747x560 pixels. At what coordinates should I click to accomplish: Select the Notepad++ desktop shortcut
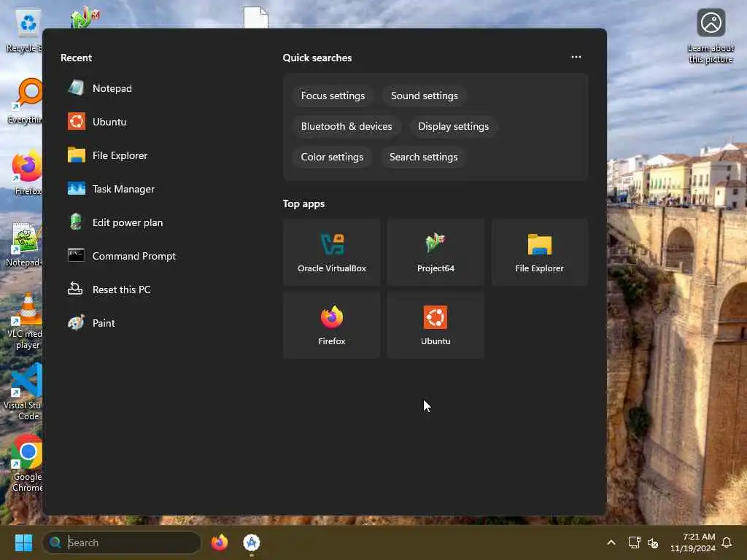click(24, 244)
